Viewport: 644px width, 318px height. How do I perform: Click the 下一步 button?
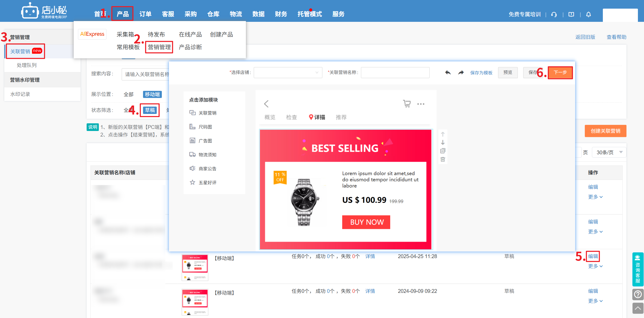(560, 73)
